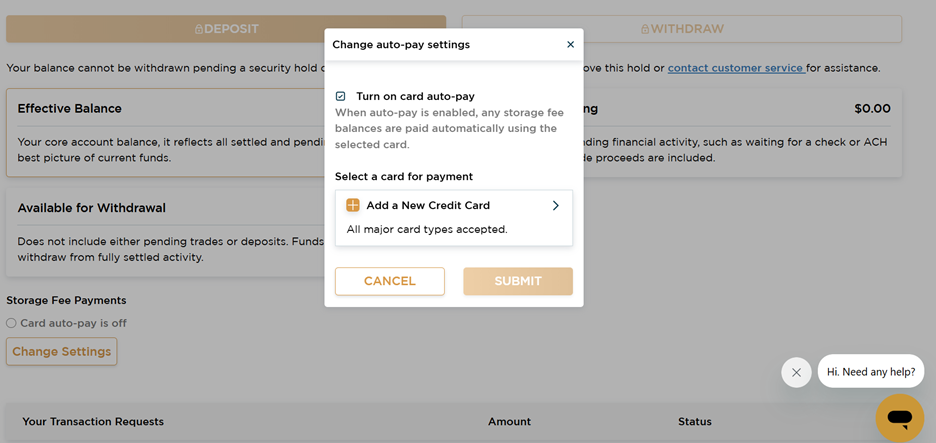Click Add a New Credit Card option

454,218
